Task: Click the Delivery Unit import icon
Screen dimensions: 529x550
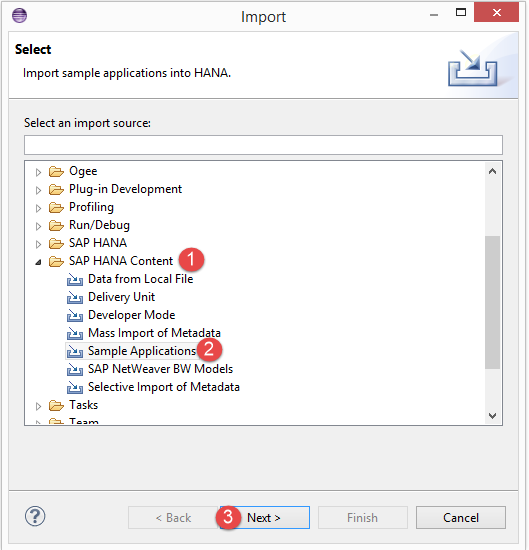Action: 75,297
